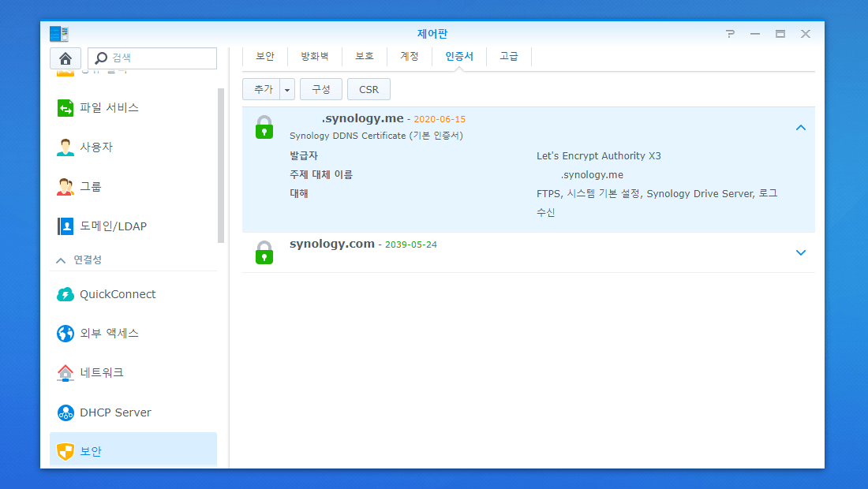Viewport: 868px width, 489px height.
Task: Expand the synology.com certificate details
Action: [800, 253]
